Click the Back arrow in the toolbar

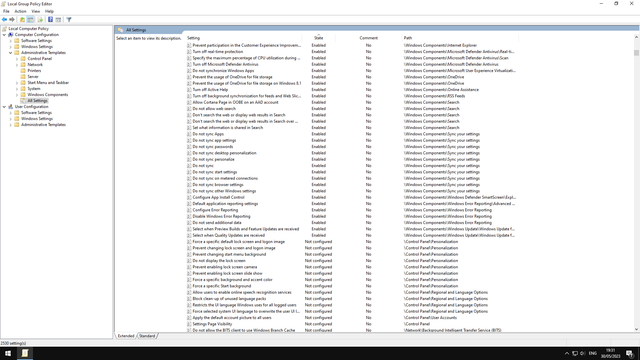(4, 20)
